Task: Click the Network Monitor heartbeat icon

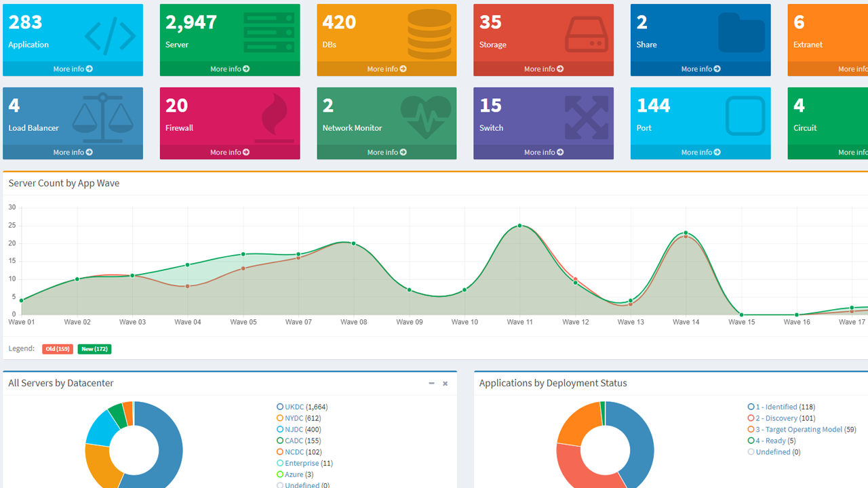Action: click(x=426, y=117)
